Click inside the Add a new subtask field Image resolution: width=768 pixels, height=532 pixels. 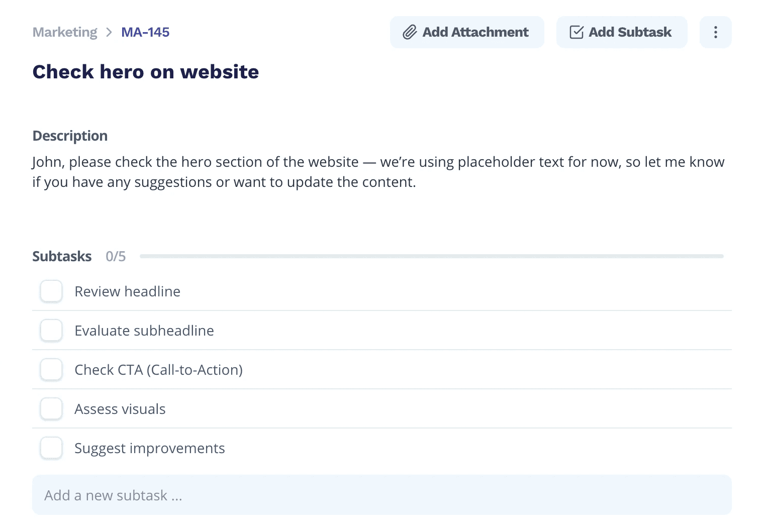[x=201, y=495]
